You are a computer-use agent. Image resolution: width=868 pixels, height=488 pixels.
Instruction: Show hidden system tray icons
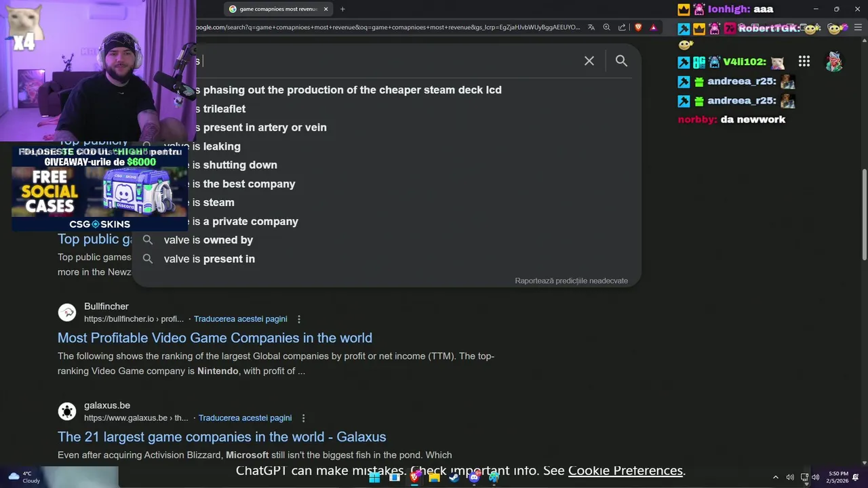click(776, 477)
